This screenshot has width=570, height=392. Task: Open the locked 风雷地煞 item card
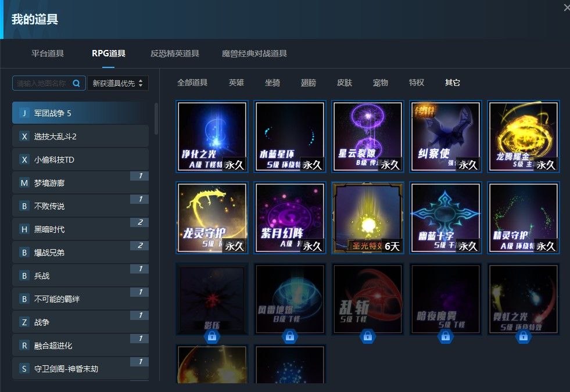tap(290, 299)
